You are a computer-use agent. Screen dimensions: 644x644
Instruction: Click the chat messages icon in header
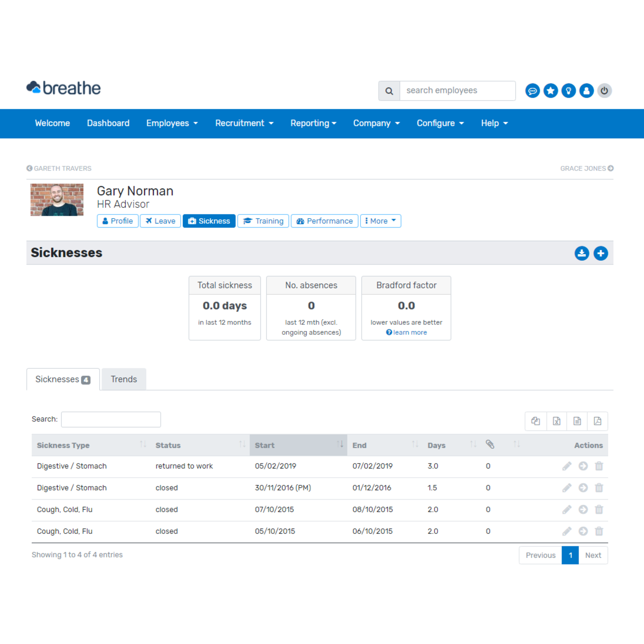click(x=532, y=91)
